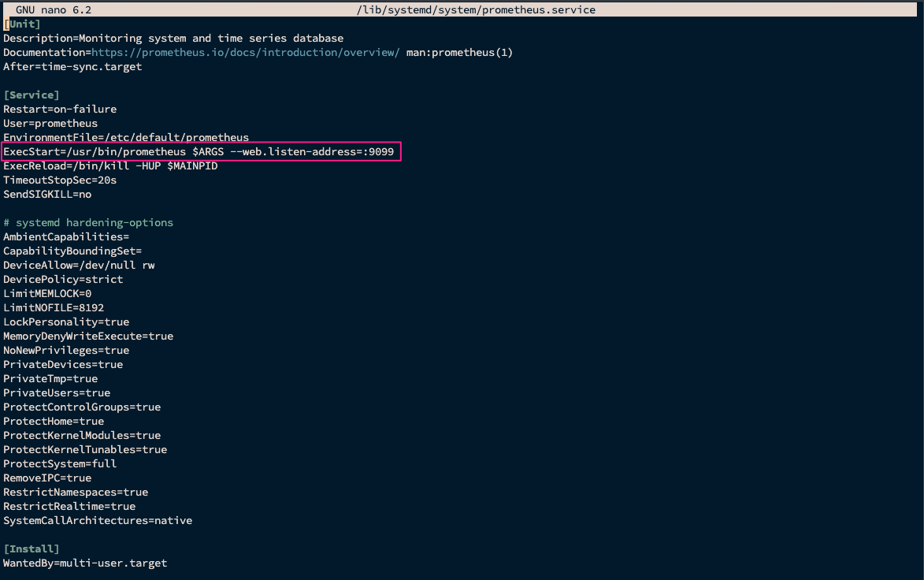Image resolution: width=924 pixels, height=580 pixels.
Task: Click the EnvironmentFile=/etc/default/prometheus line
Action: coord(126,138)
